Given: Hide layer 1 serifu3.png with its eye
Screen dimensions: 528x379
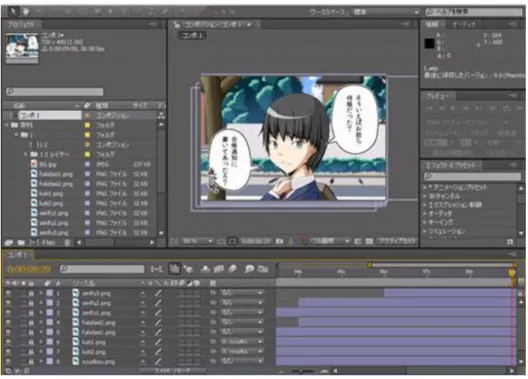Looking at the screenshot, I should click(x=8, y=294).
